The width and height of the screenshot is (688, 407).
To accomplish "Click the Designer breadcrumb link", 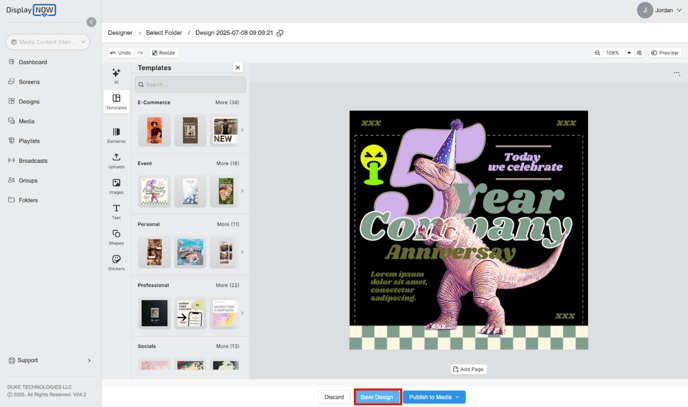I will point(120,33).
